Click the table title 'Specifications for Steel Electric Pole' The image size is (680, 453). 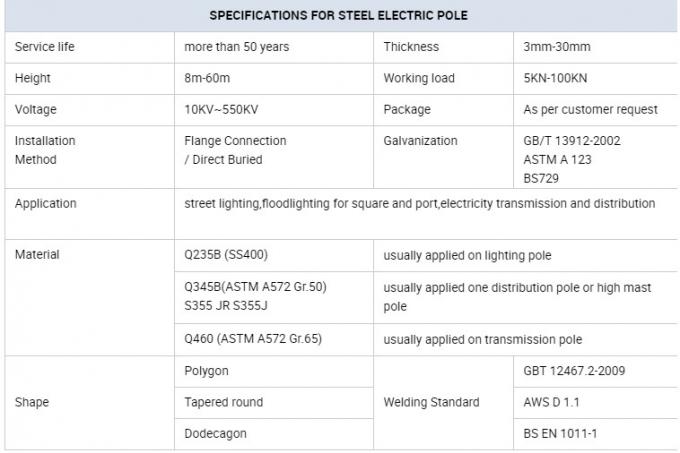tap(338, 16)
